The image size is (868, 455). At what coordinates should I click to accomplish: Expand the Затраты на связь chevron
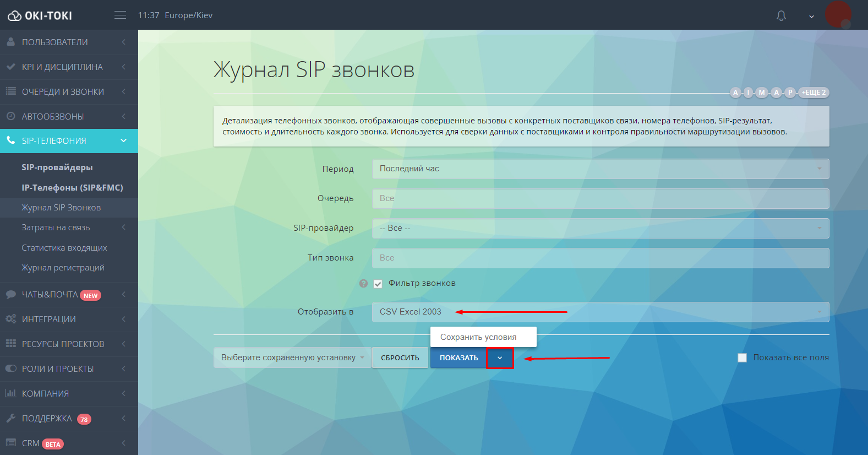(124, 227)
